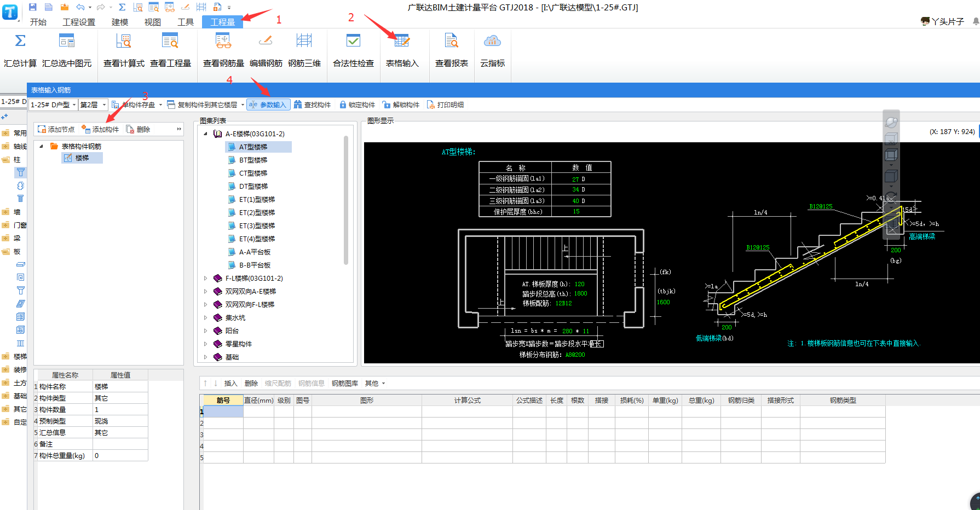
Task: Click the 预制类型 value cell 现浇
Action: (x=120, y=421)
